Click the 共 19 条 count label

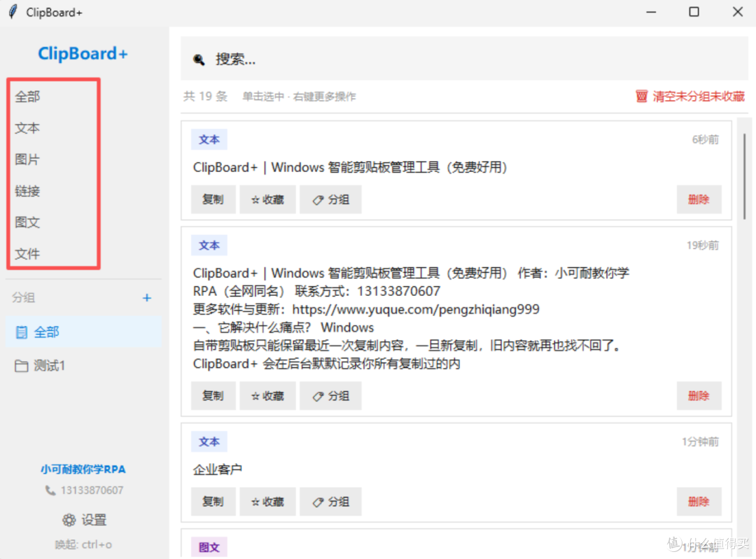click(x=205, y=97)
